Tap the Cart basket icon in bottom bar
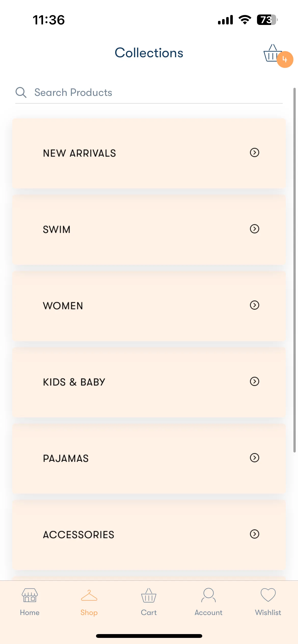Screen dimensions: 298x644 [149, 595]
